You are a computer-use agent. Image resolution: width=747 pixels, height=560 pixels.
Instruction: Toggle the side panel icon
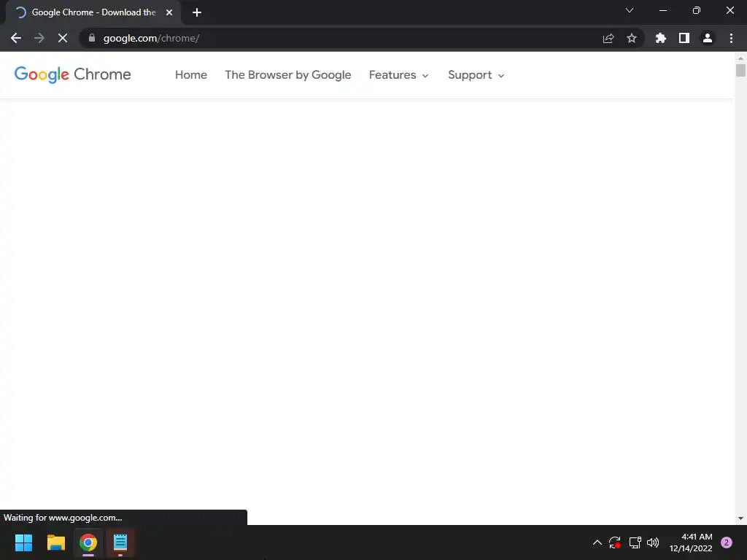(x=684, y=38)
